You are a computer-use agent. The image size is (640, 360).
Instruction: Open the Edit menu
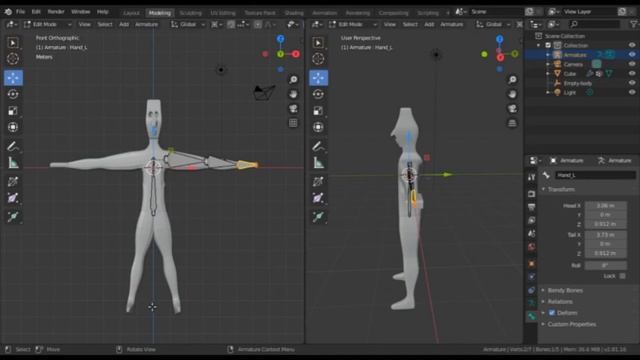coord(36,12)
